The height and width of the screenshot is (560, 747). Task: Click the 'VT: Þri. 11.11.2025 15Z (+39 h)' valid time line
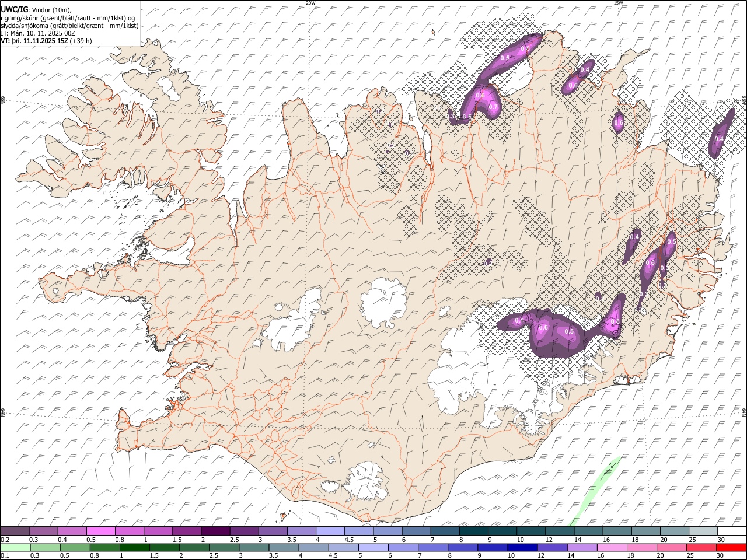pos(46,41)
